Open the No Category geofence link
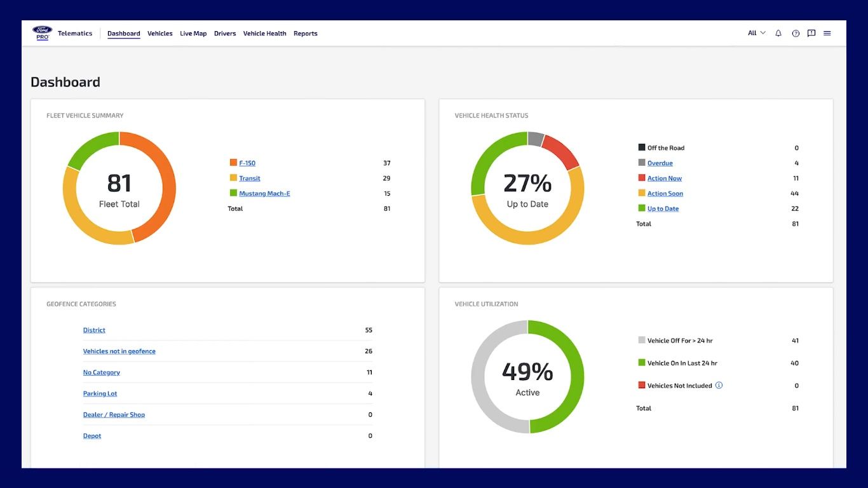Viewport: 868px width, 488px height. 102,372
